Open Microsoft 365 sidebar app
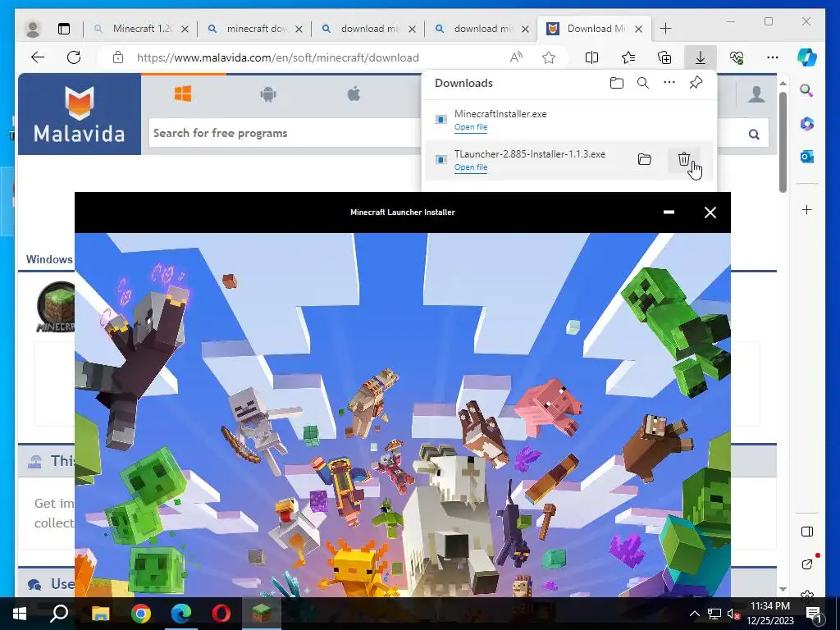Image resolution: width=840 pixels, height=630 pixels. [x=806, y=124]
